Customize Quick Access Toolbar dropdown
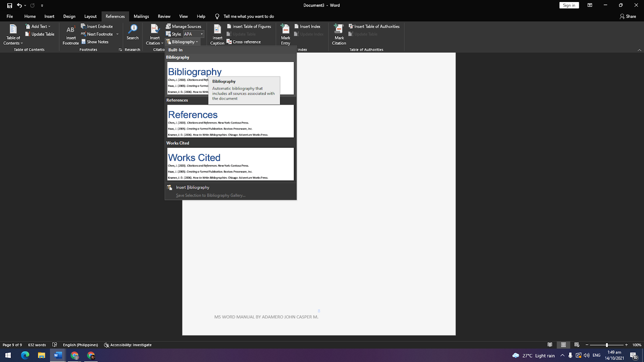644x362 pixels. (x=42, y=5)
